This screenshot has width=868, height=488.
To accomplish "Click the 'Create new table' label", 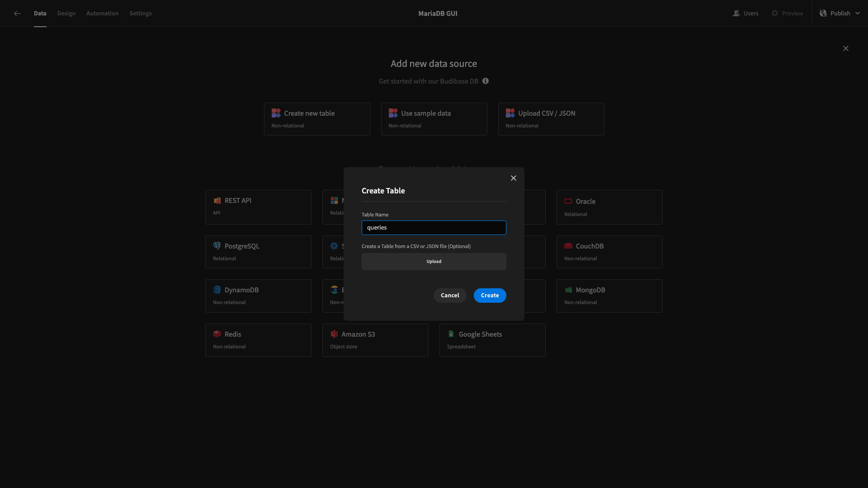I will click(x=309, y=113).
